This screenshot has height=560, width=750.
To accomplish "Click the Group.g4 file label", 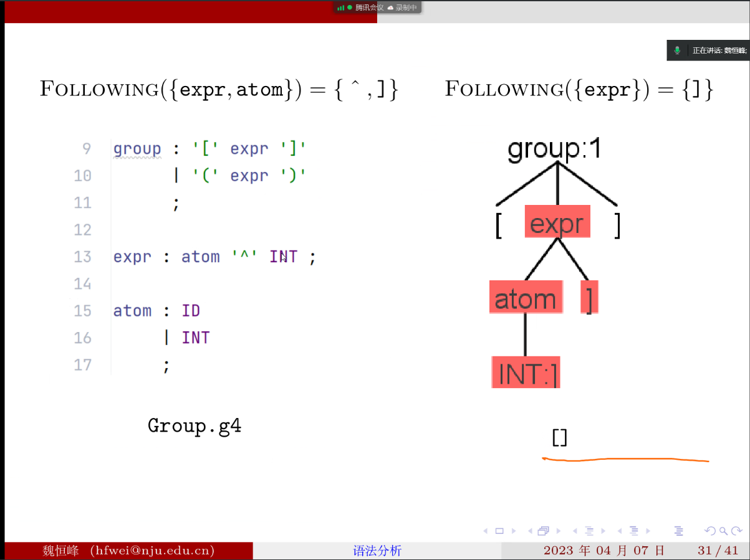I will pos(194,426).
